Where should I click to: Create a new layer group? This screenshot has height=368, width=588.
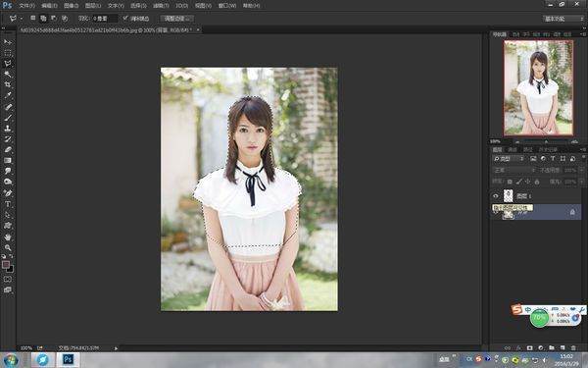(x=552, y=348)
